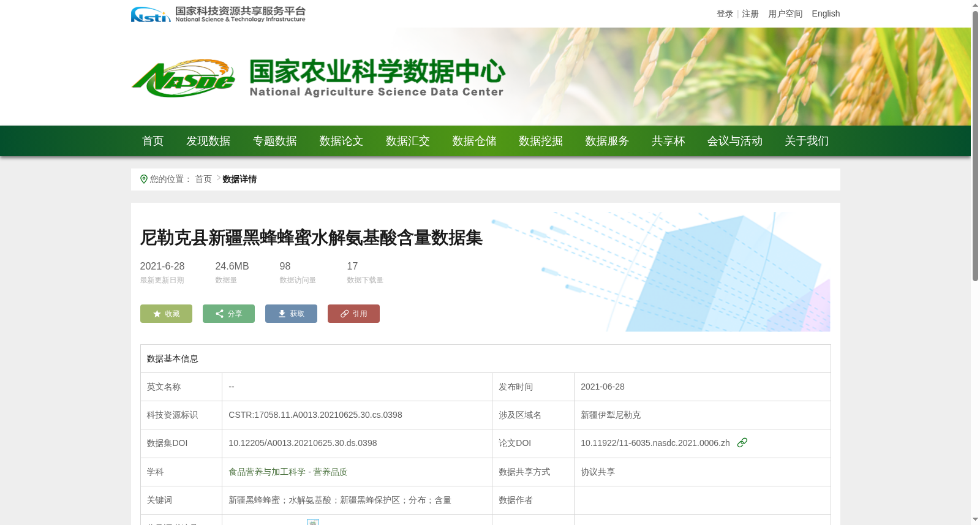Viewport: 980px width, 525px height.
Task: Click the keywords cell 新疆黑蜂蜂蜜；水解氨基酸
Action: pyautogui.click(x=357, y=500)
